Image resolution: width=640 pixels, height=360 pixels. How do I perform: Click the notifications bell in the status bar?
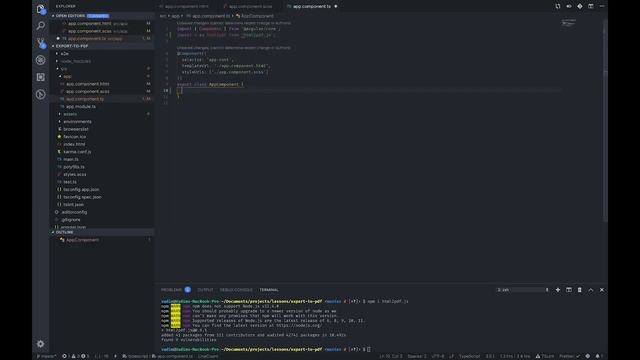598,356
